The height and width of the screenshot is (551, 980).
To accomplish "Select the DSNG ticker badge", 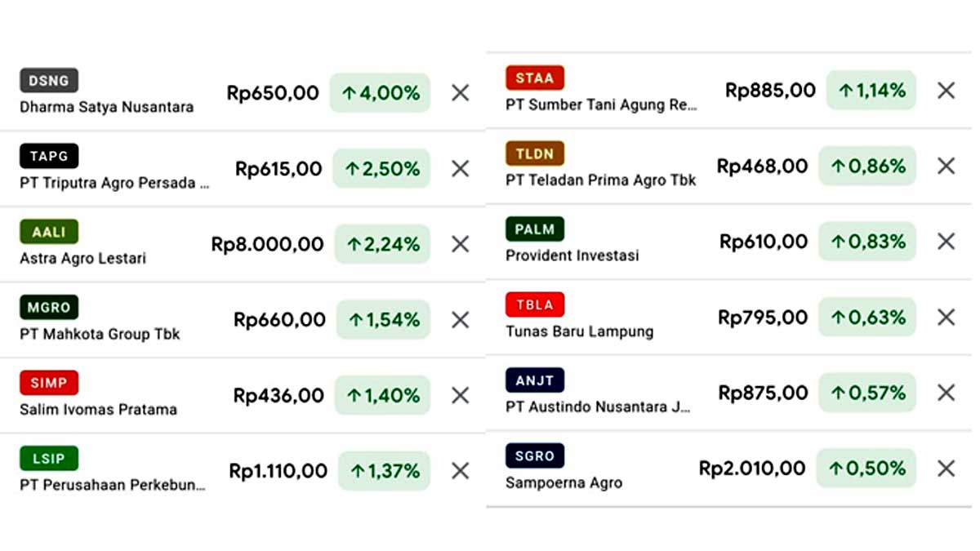I will [48, 81].
